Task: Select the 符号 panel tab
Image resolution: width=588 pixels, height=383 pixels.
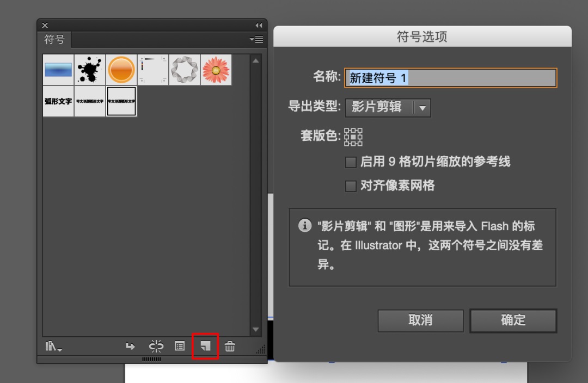Action: [x=54, y=40]
